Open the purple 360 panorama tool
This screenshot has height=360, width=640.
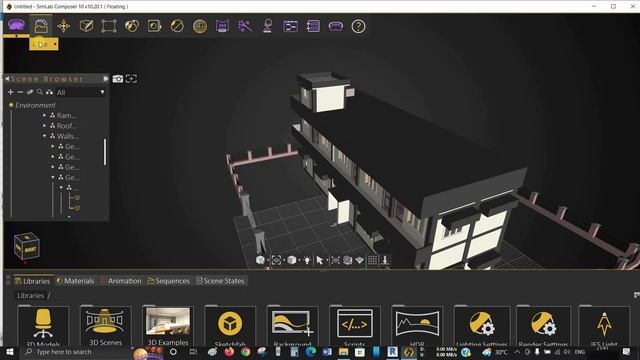point(222,26)
